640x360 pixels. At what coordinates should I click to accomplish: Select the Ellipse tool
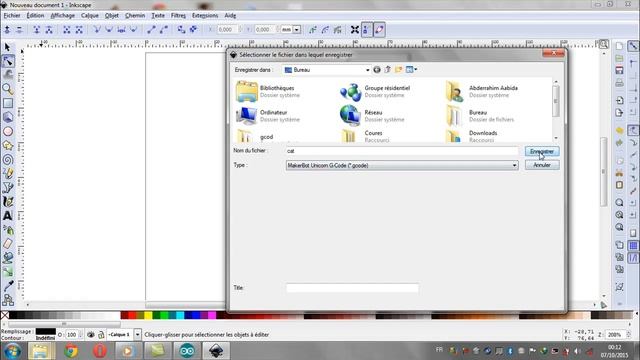(8, 131)
